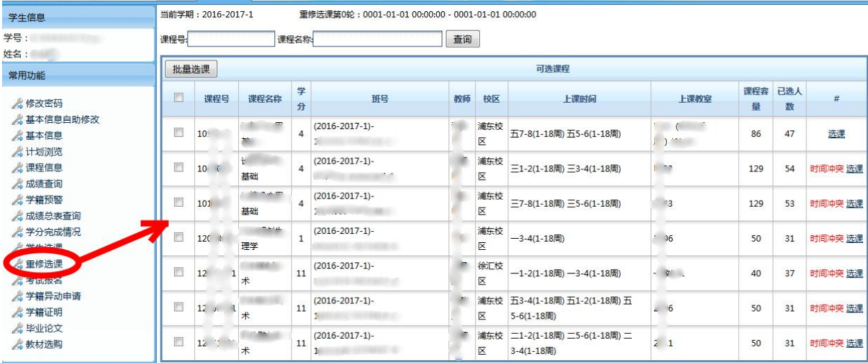This screenshot has width=868, height=363.
Task: Click 选课 link for the 86-capacity course
Action: click(837, 134)
